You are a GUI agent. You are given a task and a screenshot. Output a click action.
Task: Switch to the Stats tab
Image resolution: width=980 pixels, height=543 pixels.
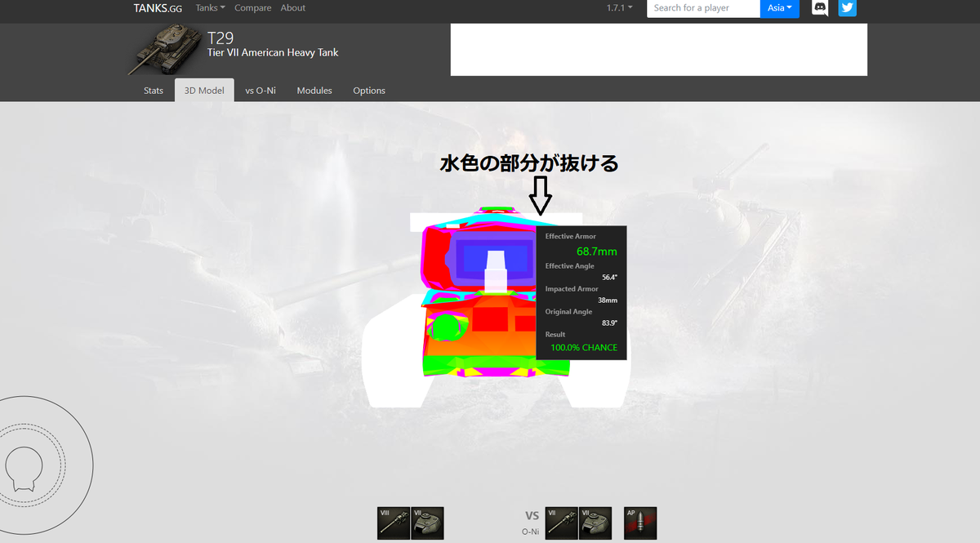153,90
